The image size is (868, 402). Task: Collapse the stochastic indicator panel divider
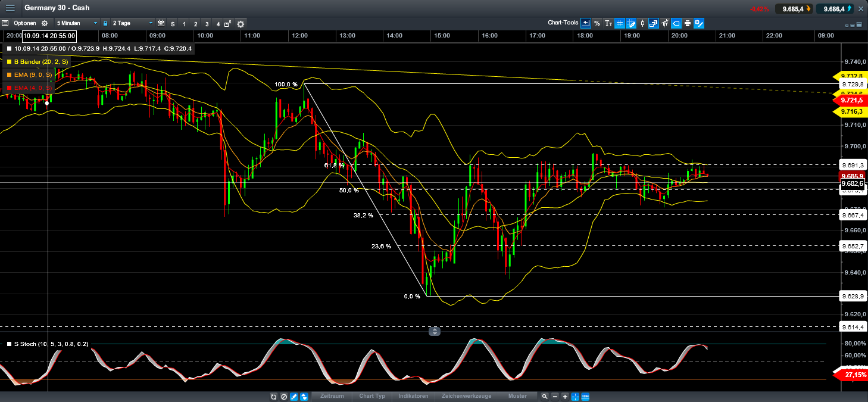tap(435, 331)
